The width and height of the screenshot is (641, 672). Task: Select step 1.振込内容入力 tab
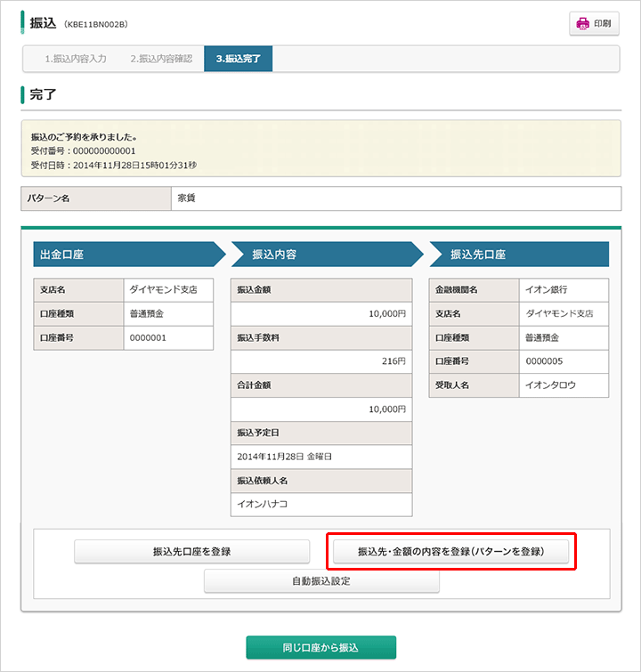pyautogui.click(x=76, y=59)
